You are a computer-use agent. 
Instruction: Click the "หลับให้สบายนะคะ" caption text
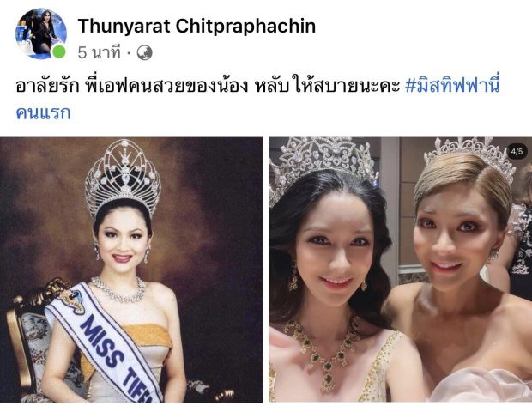[x=327, y=86]
